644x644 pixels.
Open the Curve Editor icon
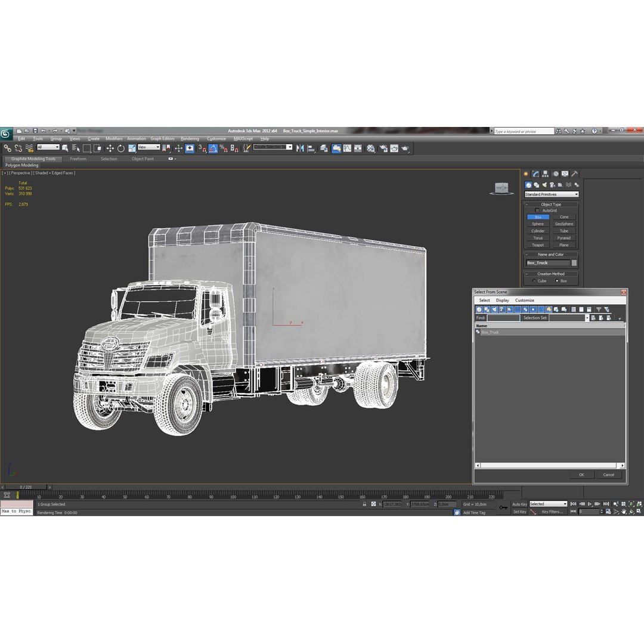[x=348, y=148]
